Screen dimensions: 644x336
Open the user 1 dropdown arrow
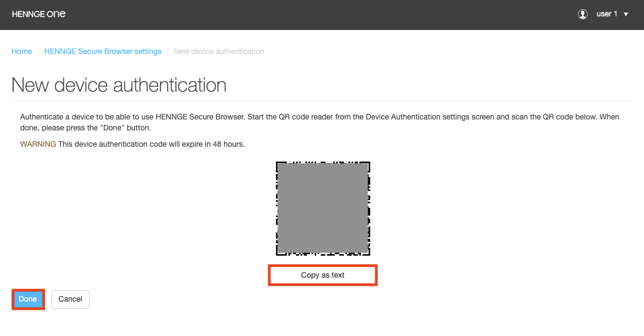tap(626, 14)
